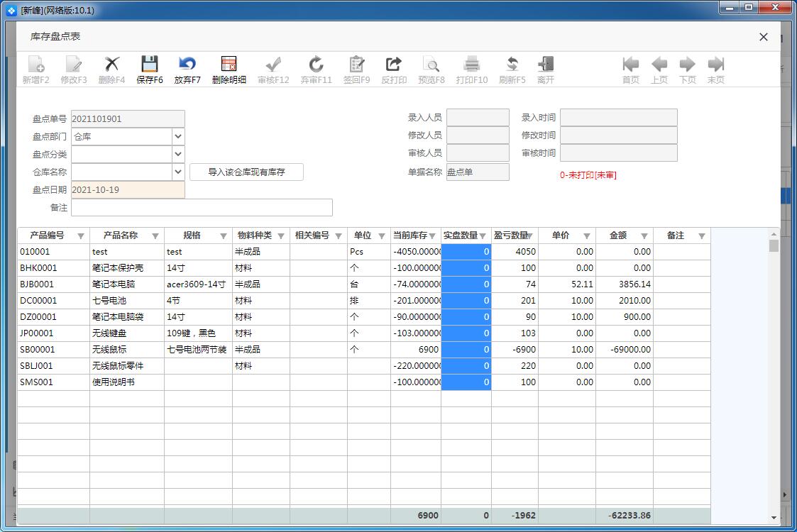Open filter for 单位 column
Screen dimensions: 797x532
[382, 235]
